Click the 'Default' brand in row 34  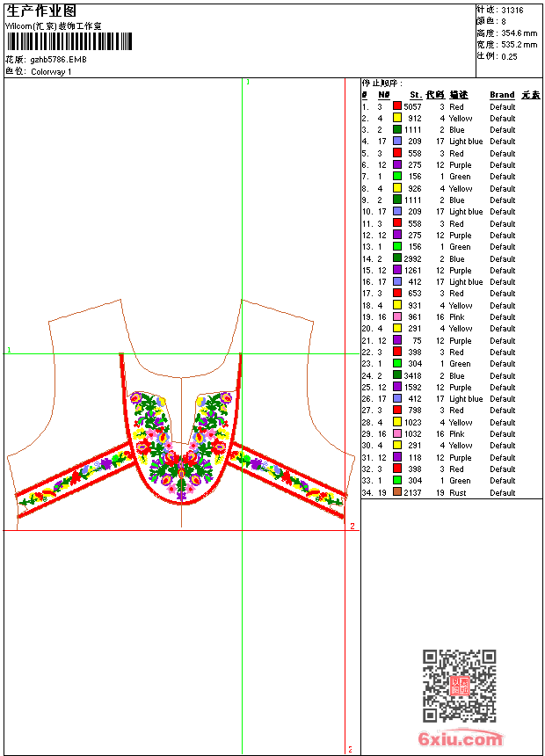(x=503, y=493)
